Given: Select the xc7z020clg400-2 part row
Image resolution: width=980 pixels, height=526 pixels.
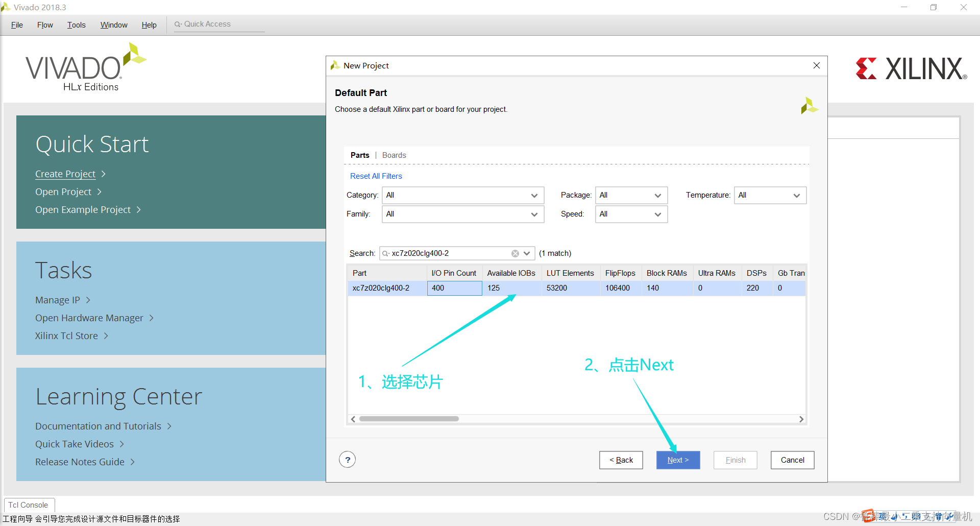Looking at the screenshot, I should click(577, 288).
